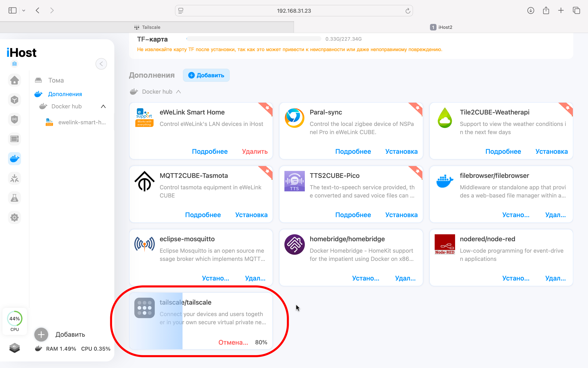Click the Safari address bar 192.168.31.23
The width and height of the screenshot is (588, 368).
[x=294, y=11]
